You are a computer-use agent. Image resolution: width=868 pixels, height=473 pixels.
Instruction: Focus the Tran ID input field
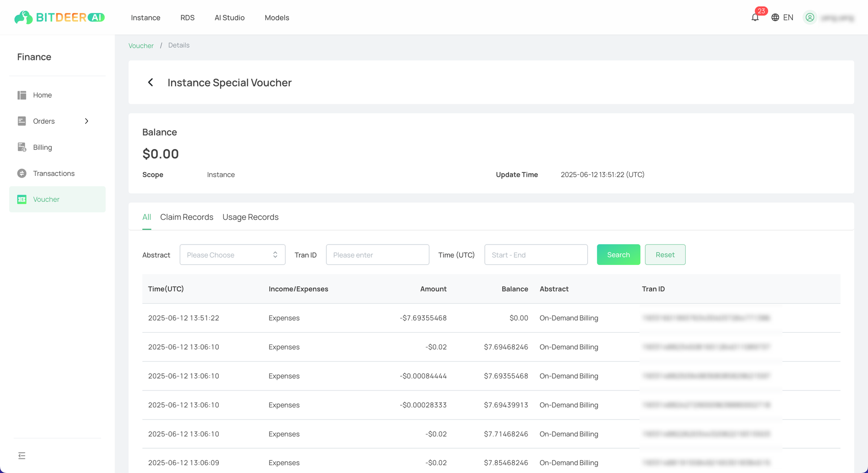377,255
